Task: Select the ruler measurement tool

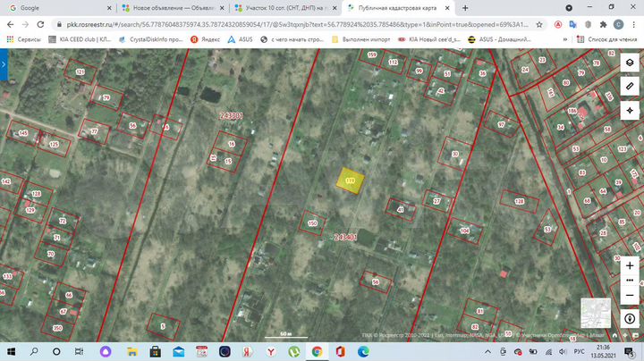Action: click(x=630, y=86)
